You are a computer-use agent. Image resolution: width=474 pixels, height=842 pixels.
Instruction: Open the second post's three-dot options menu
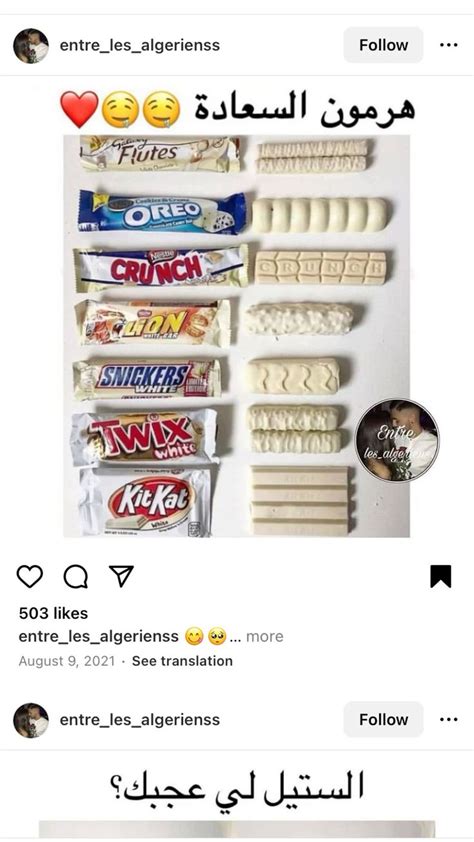448,719
